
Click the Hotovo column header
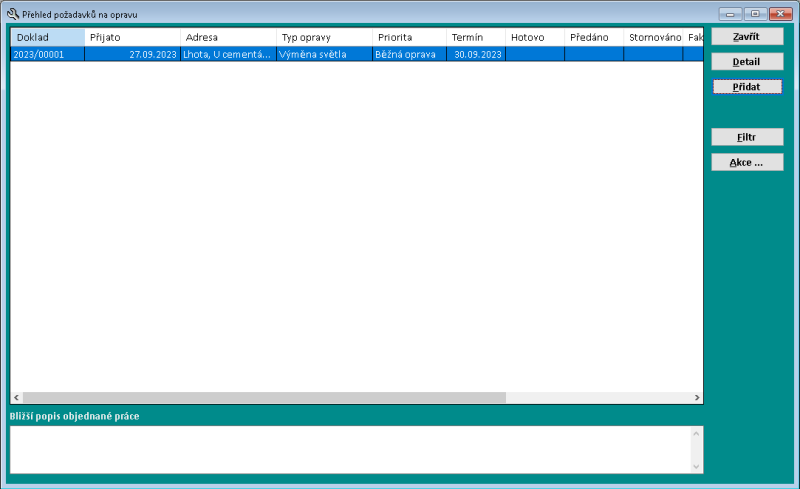pyautogui.click(x=534, y=37)
